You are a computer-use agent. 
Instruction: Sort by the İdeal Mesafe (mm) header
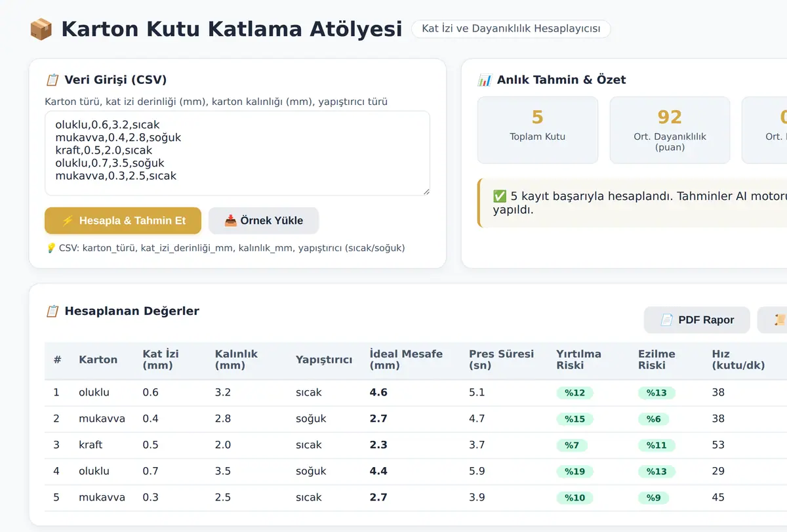pos(406,359)
